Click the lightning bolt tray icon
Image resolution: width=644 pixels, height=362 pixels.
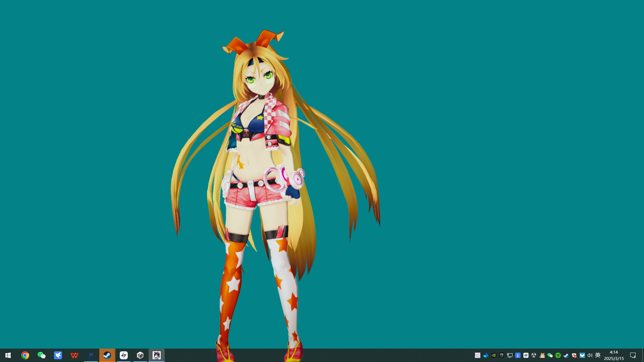(526, 355)
